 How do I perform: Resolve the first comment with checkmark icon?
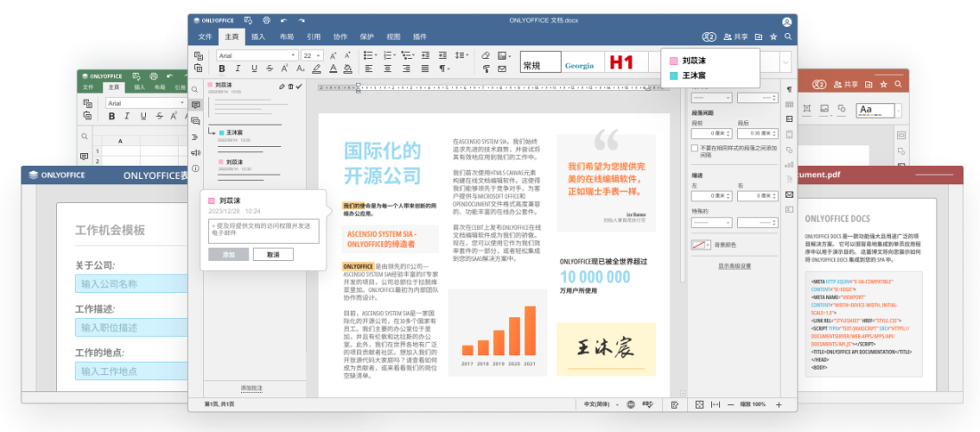click(x=299, y=86)
